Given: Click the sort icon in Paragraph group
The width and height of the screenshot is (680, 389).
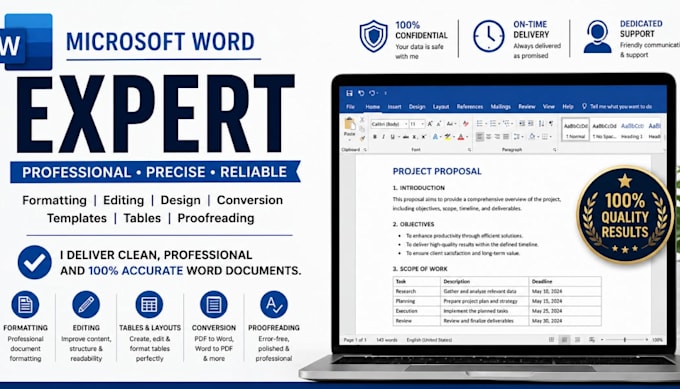Looking at the screenshot, I should (x=541, y=124).
